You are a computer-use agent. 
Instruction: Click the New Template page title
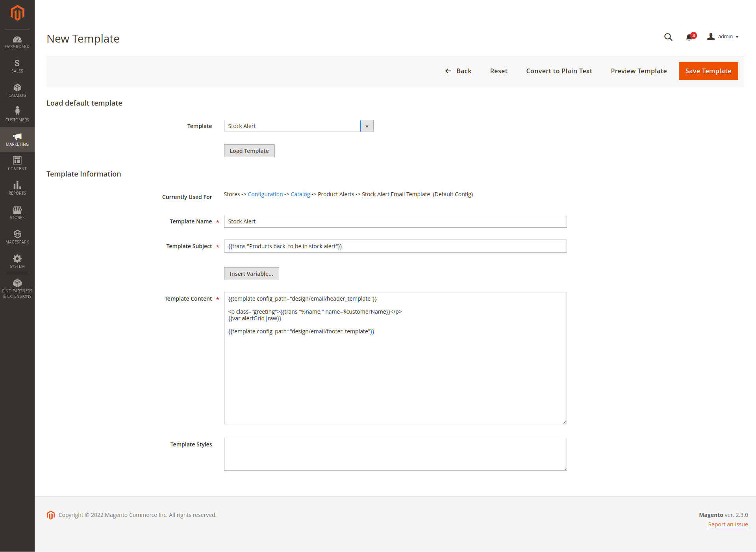83,39
